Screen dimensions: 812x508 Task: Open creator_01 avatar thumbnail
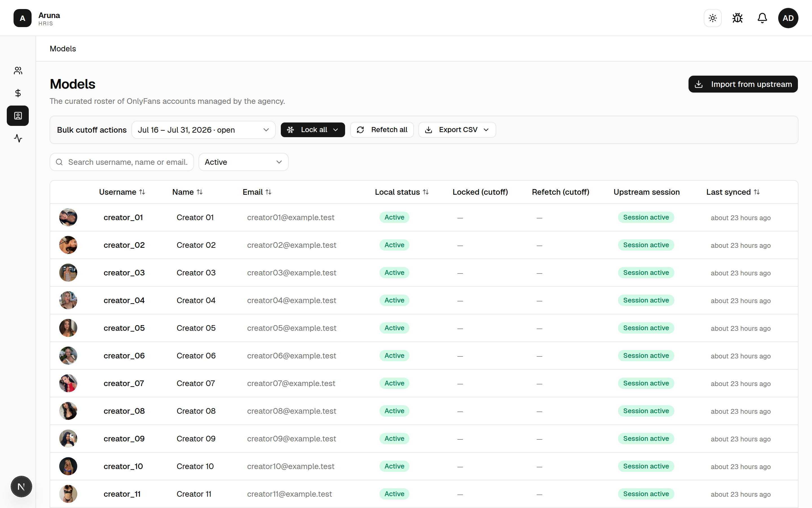pyautogui.click(x=68, y=217)
